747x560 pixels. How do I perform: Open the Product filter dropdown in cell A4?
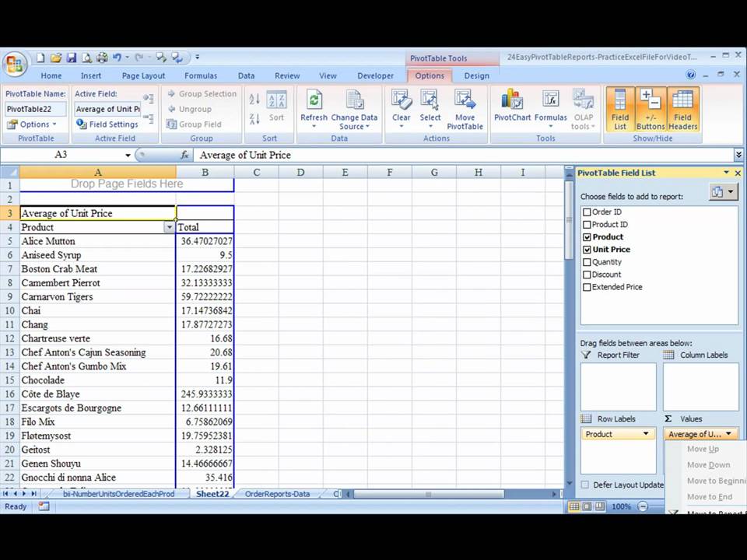coord(169,227)
